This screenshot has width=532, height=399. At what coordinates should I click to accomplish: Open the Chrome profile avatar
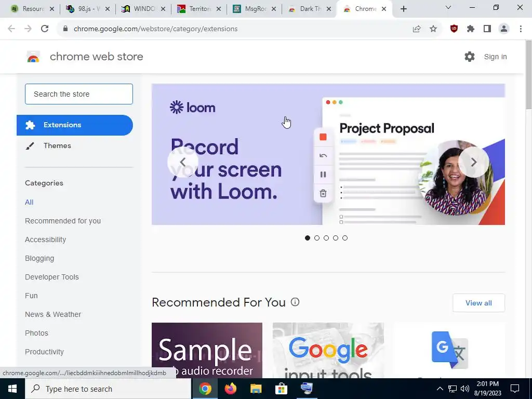(504, 29)
